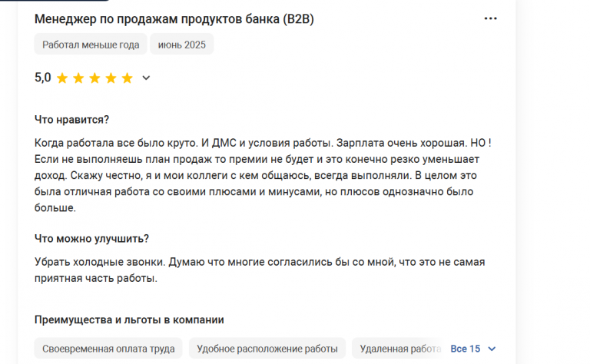Click the "Своевременная оплата труда" benefit chip
The width and height of the screenshot is (590, 364).
[x=108, y=349]
